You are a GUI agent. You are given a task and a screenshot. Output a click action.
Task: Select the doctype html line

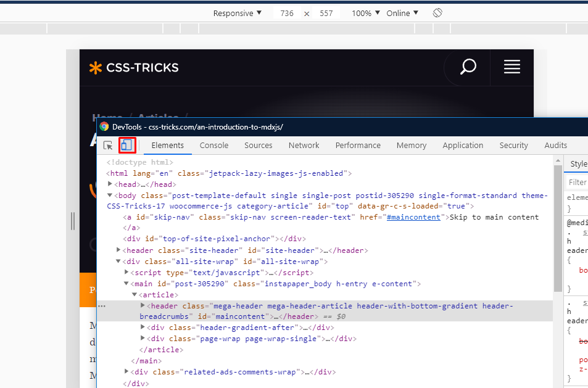tap(139, 162)
